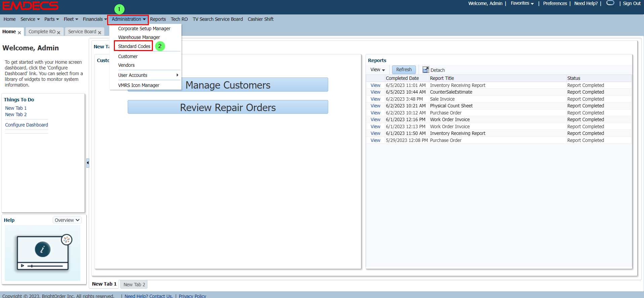Close the Service Board tab

(x=100, y=33)
